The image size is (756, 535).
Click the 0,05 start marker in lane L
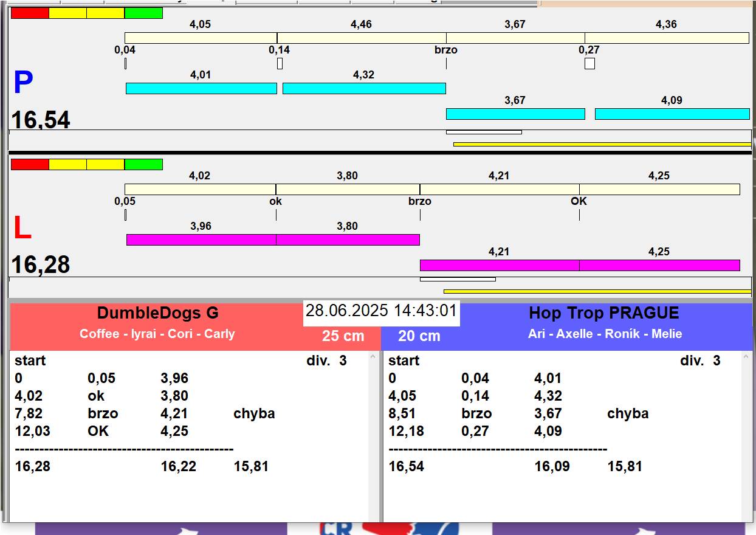(x=125, y=215)
